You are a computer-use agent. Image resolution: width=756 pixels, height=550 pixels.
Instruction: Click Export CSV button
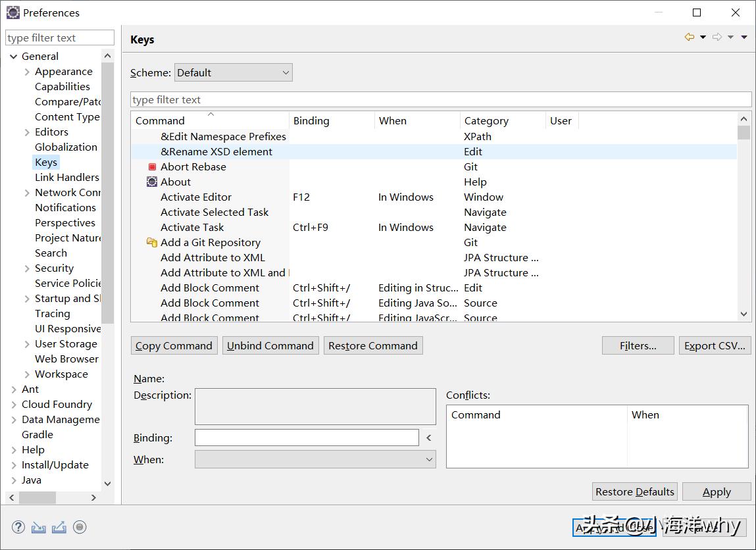coord(715,346)
